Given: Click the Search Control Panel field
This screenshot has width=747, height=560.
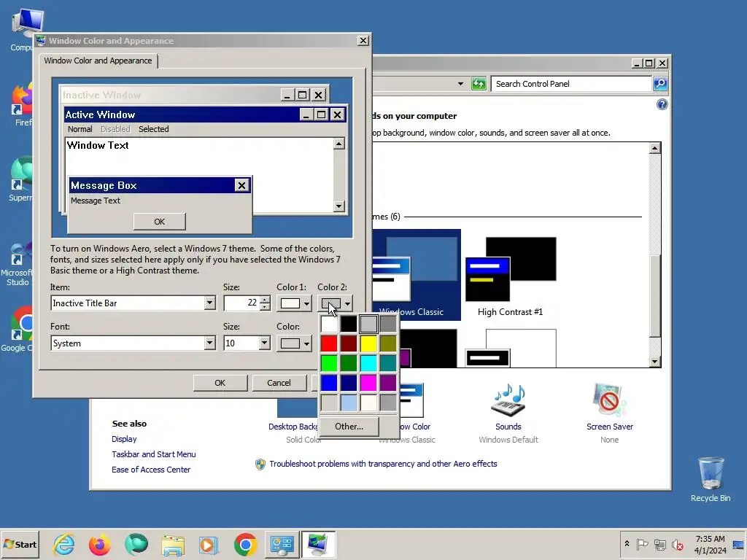Looking at the screenshot, I should (x=572, y=84).
